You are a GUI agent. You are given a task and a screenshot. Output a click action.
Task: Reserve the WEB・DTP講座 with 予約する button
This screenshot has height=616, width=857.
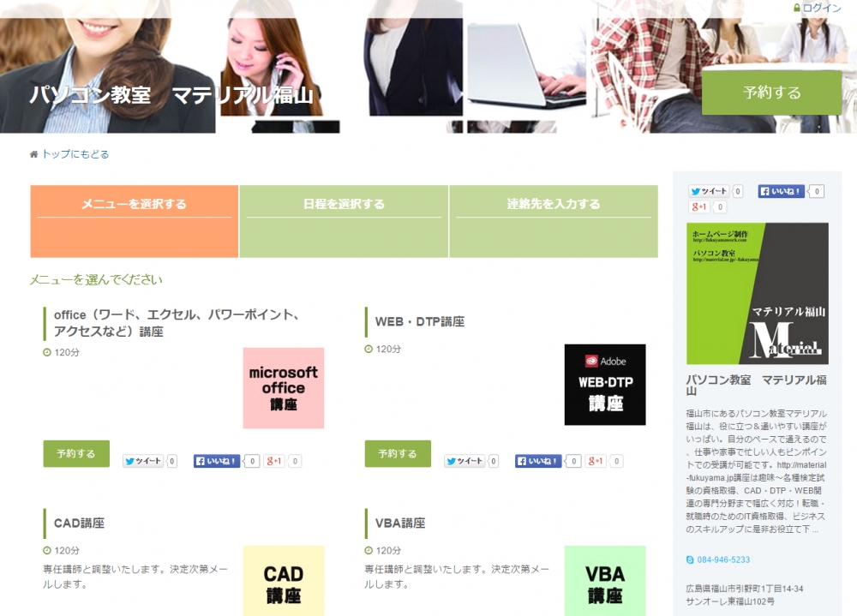click(398, 454)
